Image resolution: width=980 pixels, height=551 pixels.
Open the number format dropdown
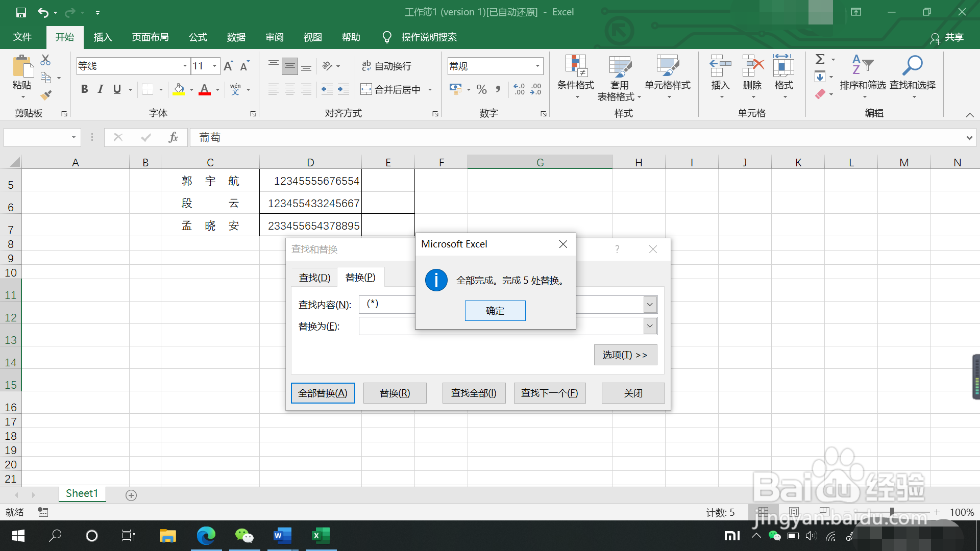537,66
